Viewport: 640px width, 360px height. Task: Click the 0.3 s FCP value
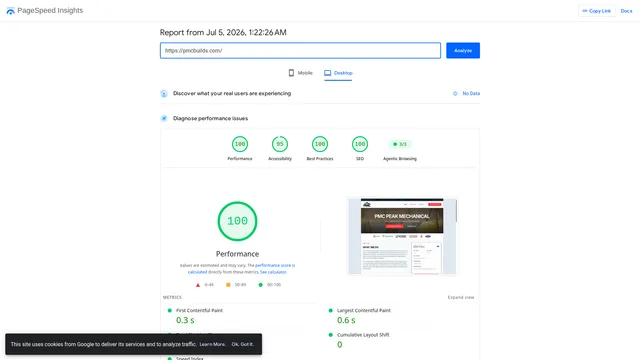click(x=185, y=320)
